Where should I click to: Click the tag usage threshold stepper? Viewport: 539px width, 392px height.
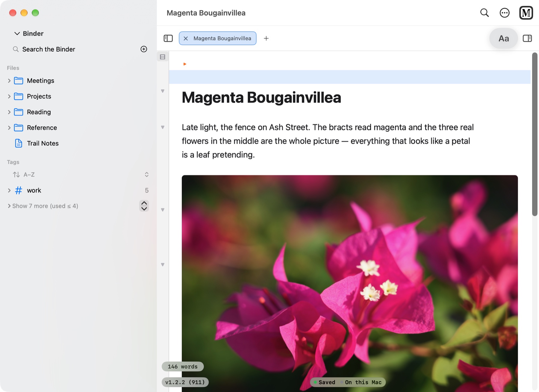pyautogui.click(x=144, y=206)
